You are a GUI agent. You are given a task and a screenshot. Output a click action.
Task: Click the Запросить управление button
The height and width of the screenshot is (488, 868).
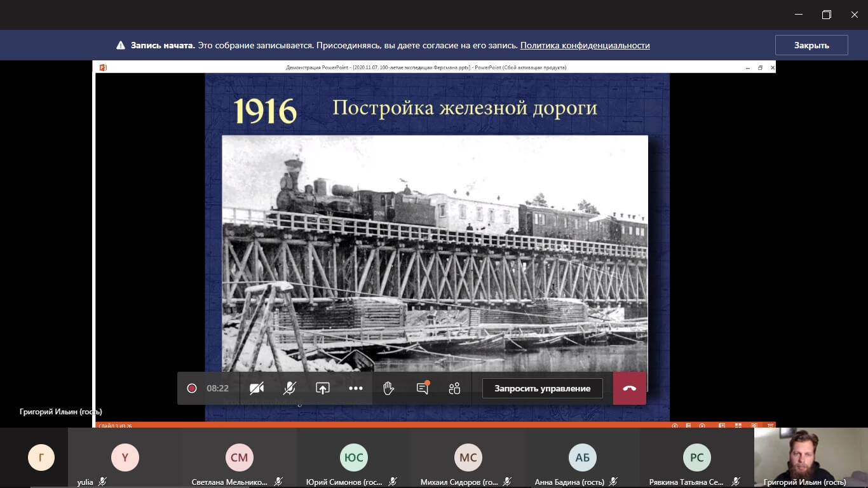pyautogui.click(x=542, y=388)
